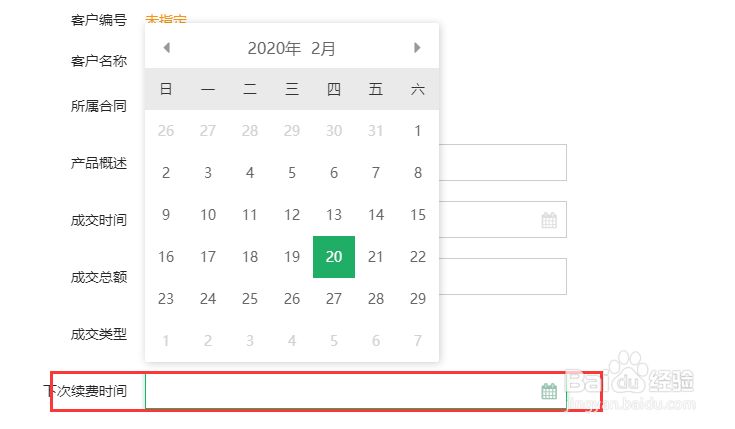Click the 成交总额 input field
The width and height of the screenshot is (735, 429).
click(502, 277)
